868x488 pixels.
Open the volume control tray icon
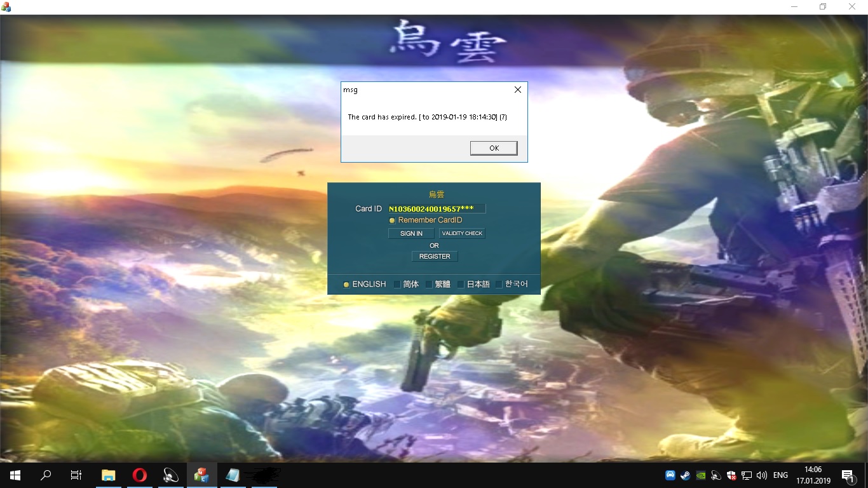762,475
